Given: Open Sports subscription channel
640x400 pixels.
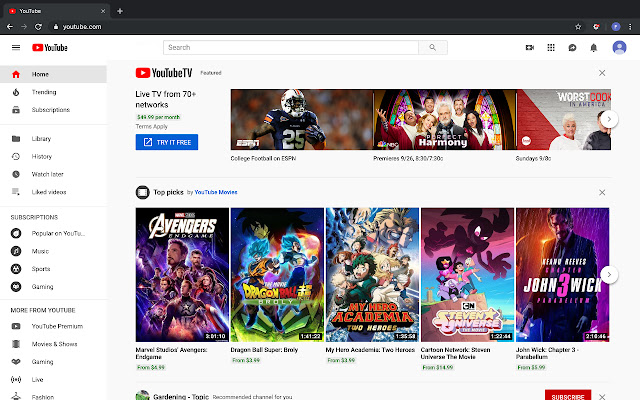Looking at the screenshot, I should (x=53, y=269).
